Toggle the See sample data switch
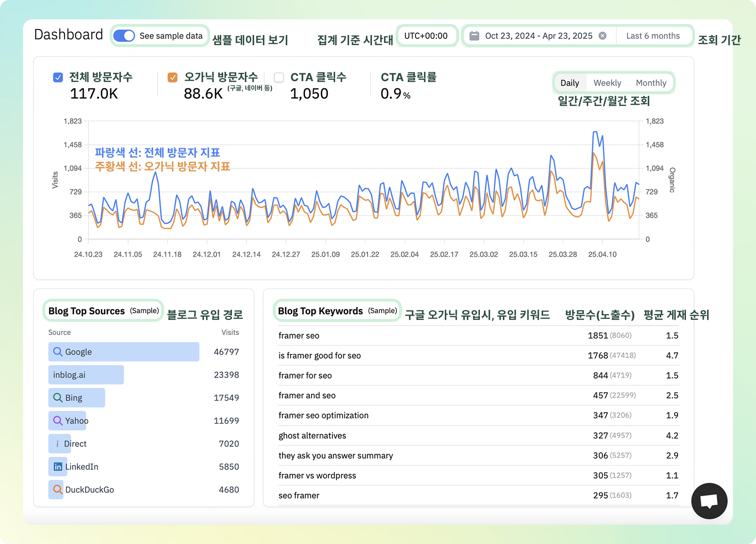 click(x=124, y=36)
